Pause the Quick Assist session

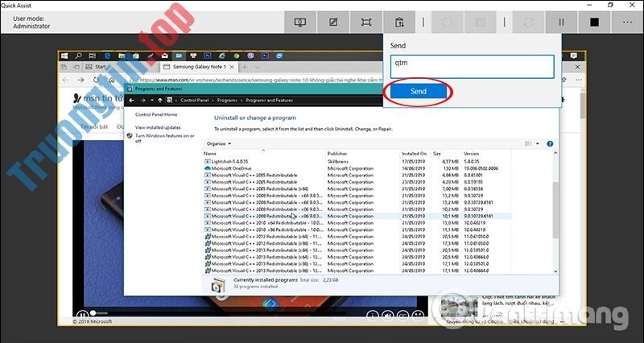coord(562,22)
